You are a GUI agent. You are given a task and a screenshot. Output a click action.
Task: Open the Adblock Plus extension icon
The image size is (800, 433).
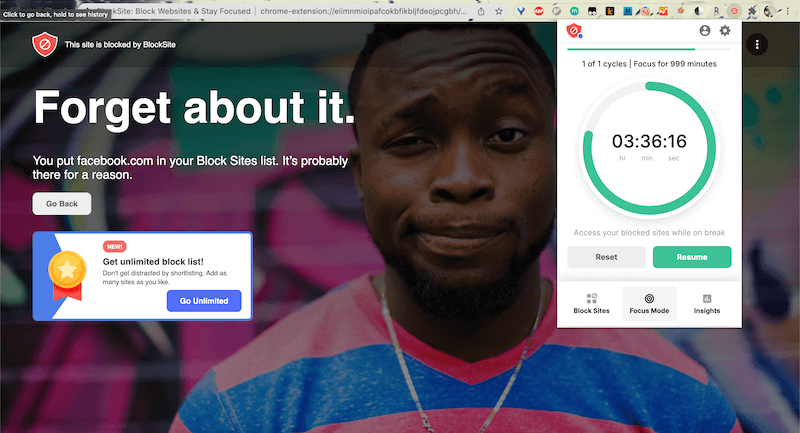point(539,11)
